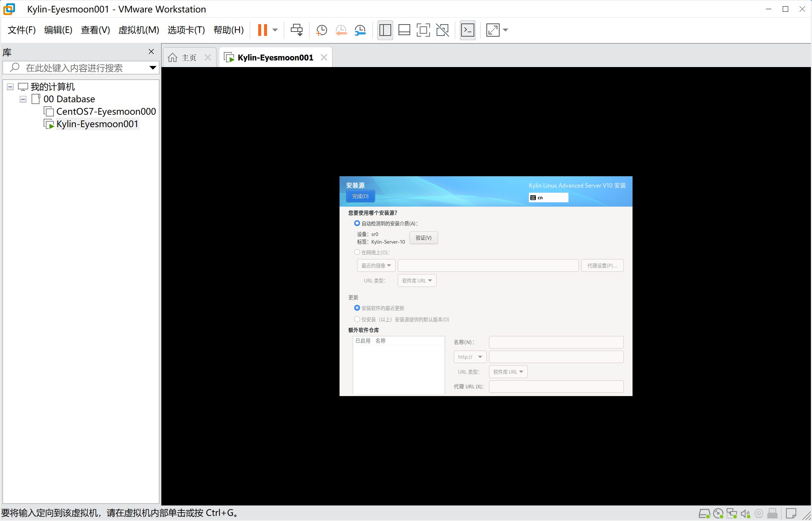Open the lower 软件库 URL type dropdown
The height and width of the screenshot is (521, 812).
508,372
